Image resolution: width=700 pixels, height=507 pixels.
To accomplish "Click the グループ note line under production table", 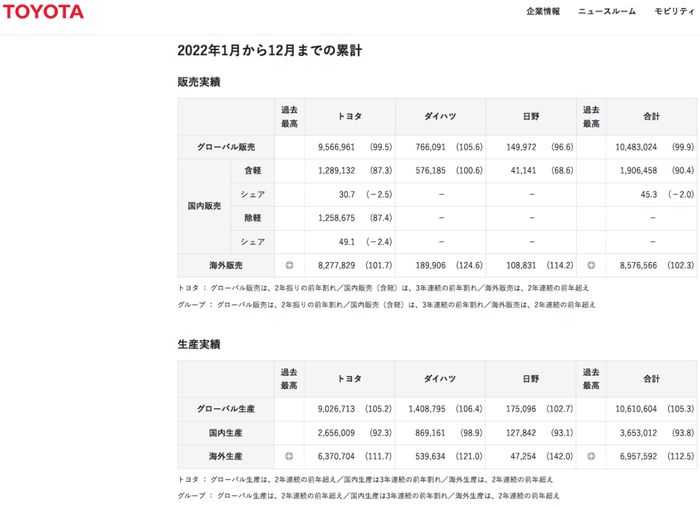I will tap(368, 496).
